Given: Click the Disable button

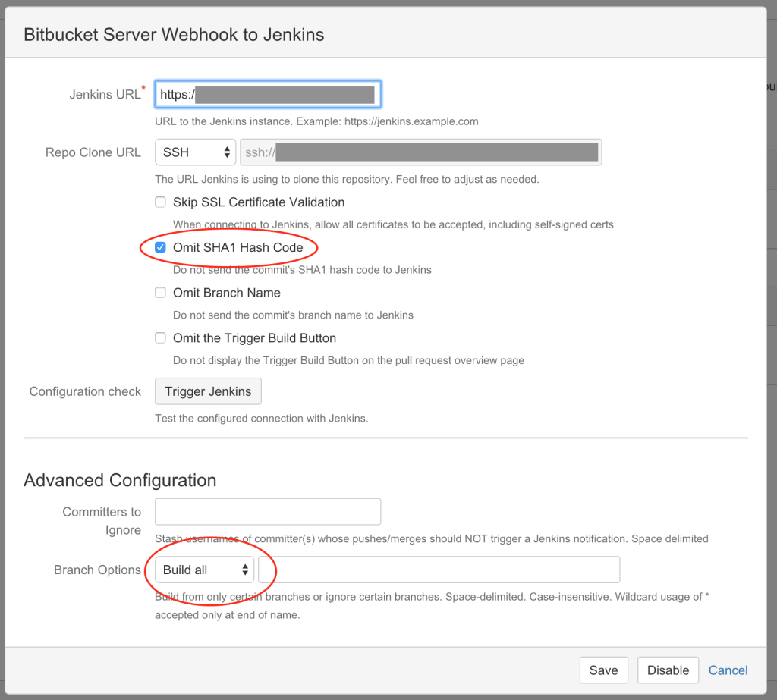Looking at the screenshot, I should [668, 670].
